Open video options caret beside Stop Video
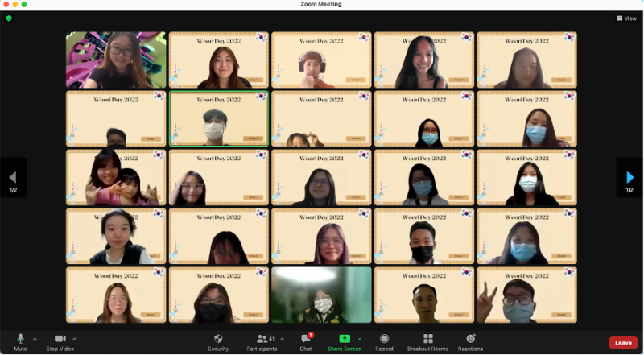Screen dimensions: 644x355 tap(74, 339)
